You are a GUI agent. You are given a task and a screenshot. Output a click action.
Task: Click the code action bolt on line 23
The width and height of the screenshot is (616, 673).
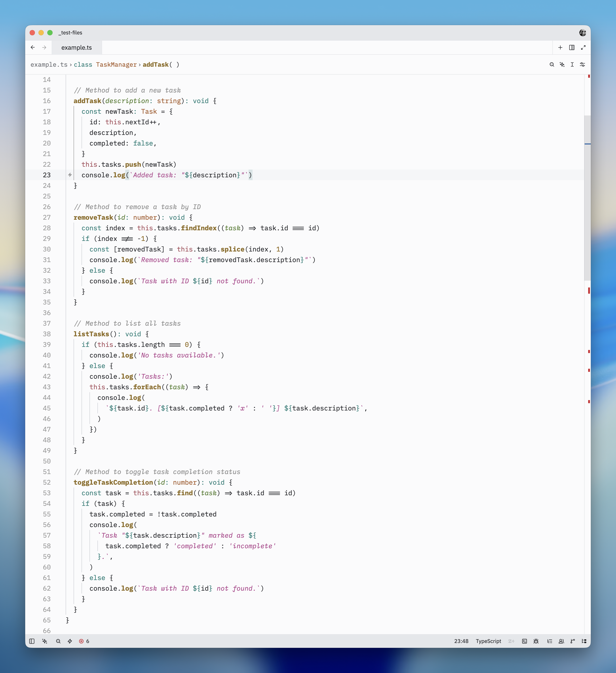coord(70,175)
